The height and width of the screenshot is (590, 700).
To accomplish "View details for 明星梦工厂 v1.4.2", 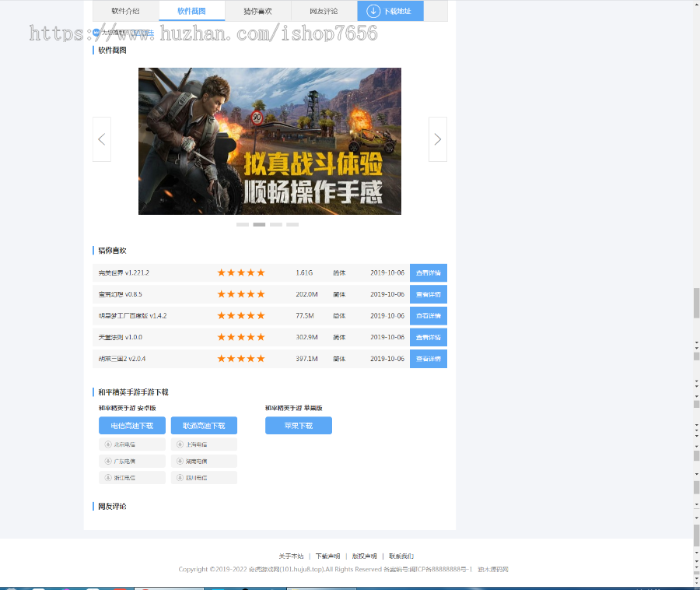I will [429, 316].
